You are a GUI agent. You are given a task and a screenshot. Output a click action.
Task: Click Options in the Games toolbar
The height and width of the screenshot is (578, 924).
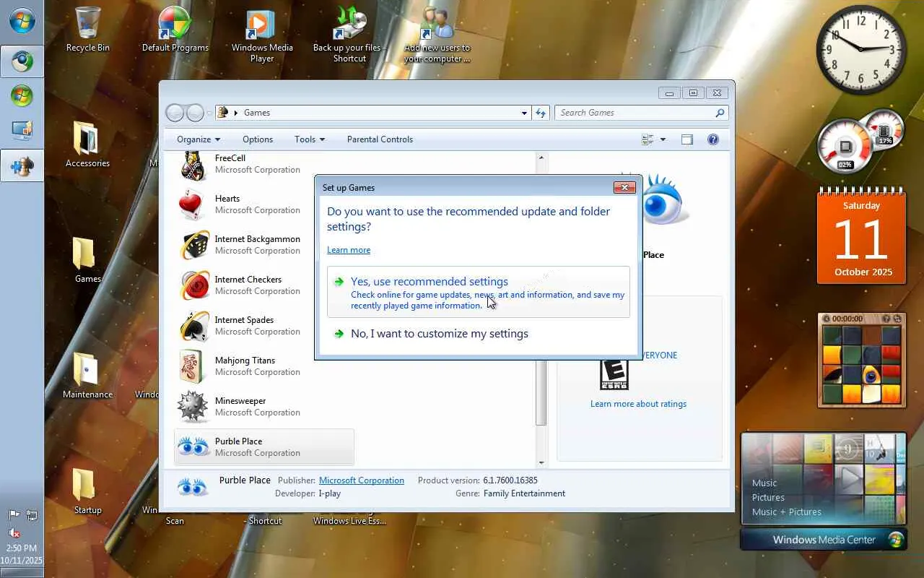pyautogui.click(x=258, y=139)
